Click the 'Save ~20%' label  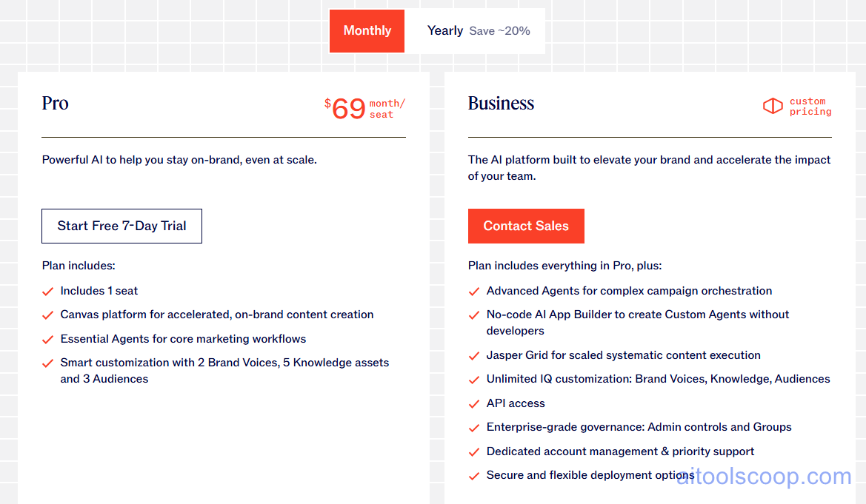coord(501,31)
